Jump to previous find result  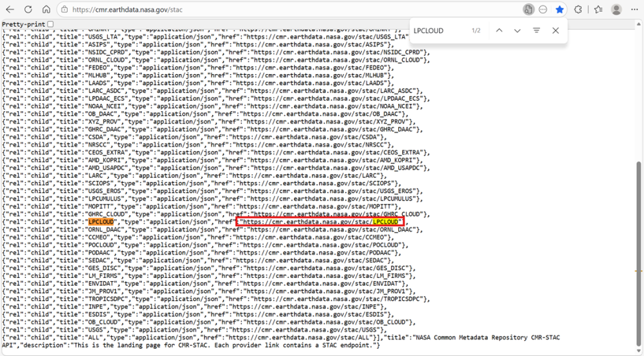(499, 30)
